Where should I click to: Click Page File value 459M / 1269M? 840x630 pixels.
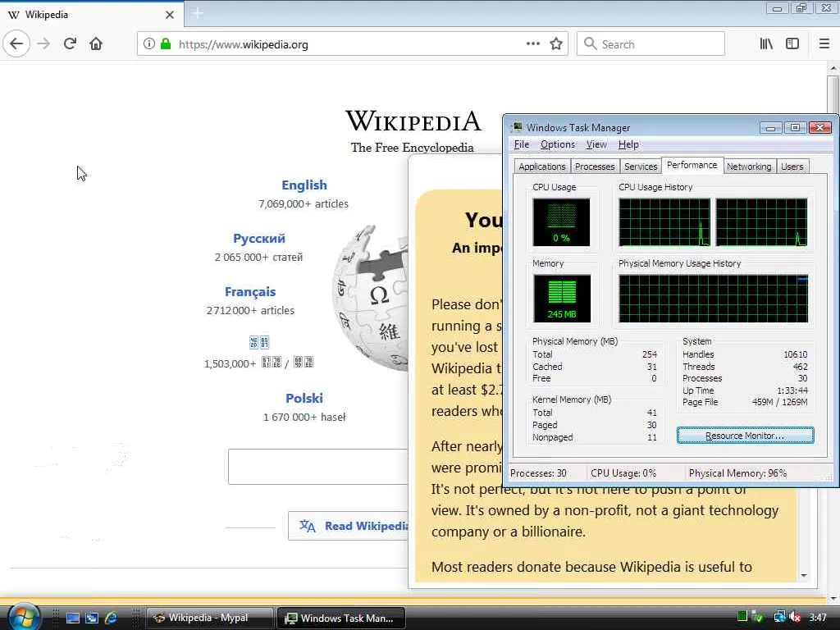point(779,402)
